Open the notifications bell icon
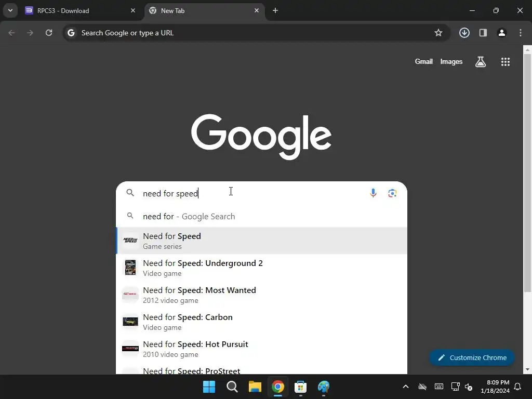 coord(518,387)
